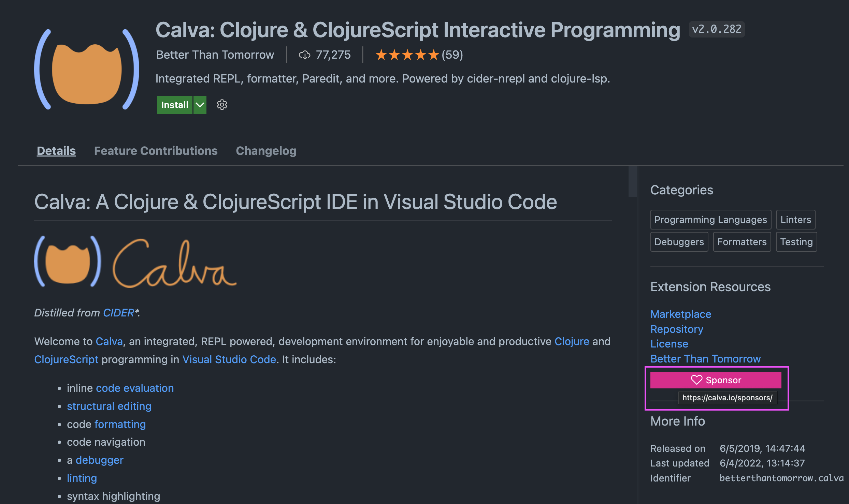Open the Changelog tab

click(x=266, y=151)
